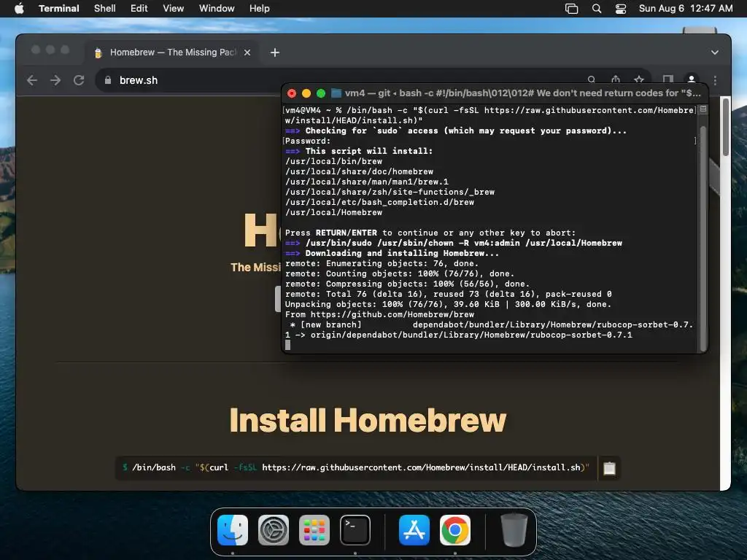
Task: Go back in Chrome
Action: point(32,80)
